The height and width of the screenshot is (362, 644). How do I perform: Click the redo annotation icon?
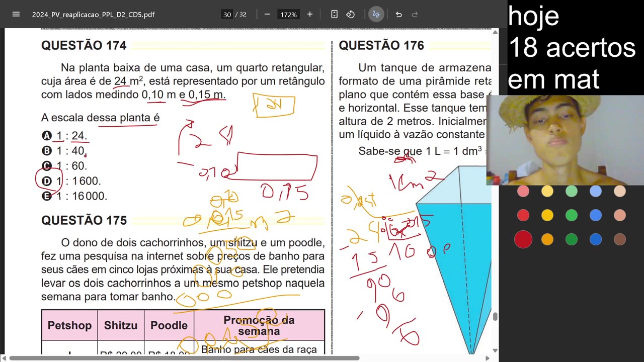click(x=415, y=14)
